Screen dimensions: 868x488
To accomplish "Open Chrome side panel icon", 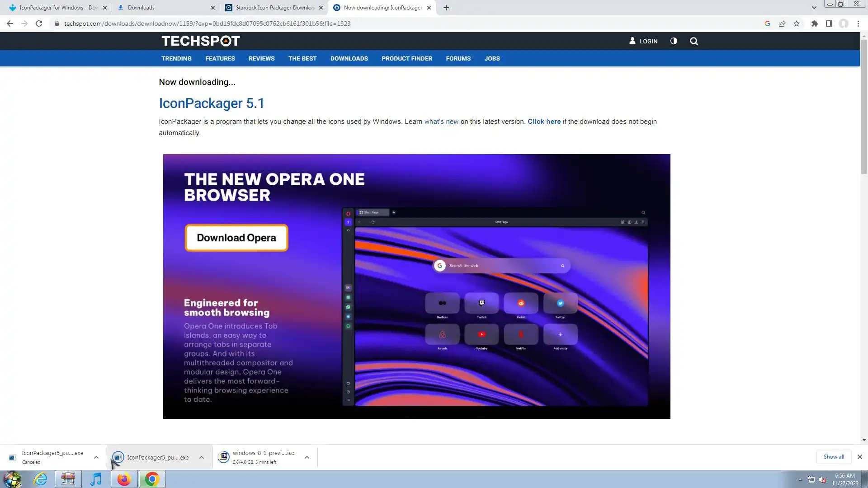I will point(829,23).
